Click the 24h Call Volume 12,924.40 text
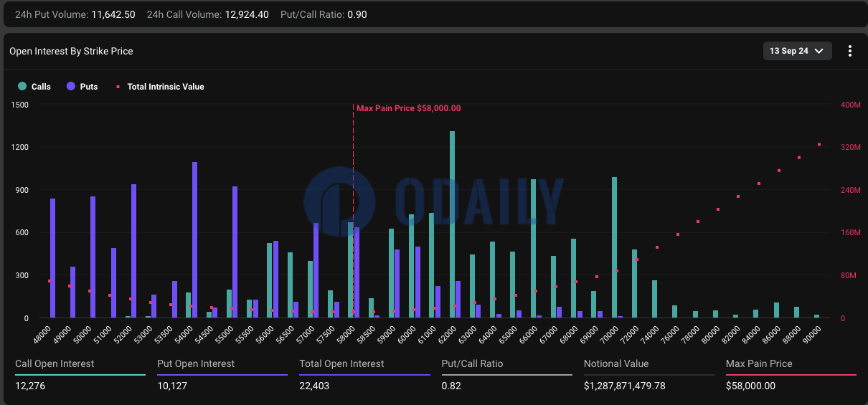Image resolution: width=868 pixels, height=405 pixels. (x=207, y=14)
